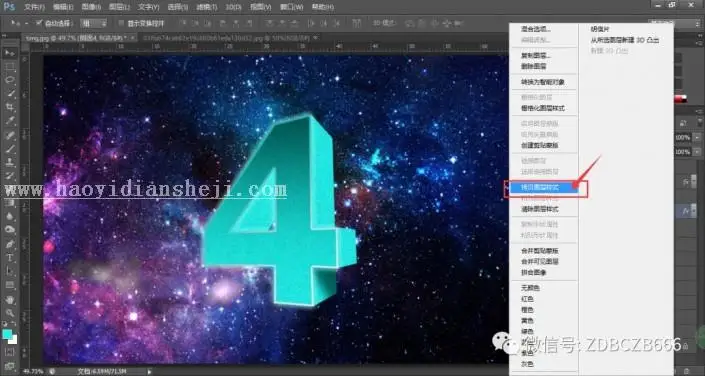Select the Eyedropper tool
The height and width of the screenshot is (376, 705).
pos(9,121)
